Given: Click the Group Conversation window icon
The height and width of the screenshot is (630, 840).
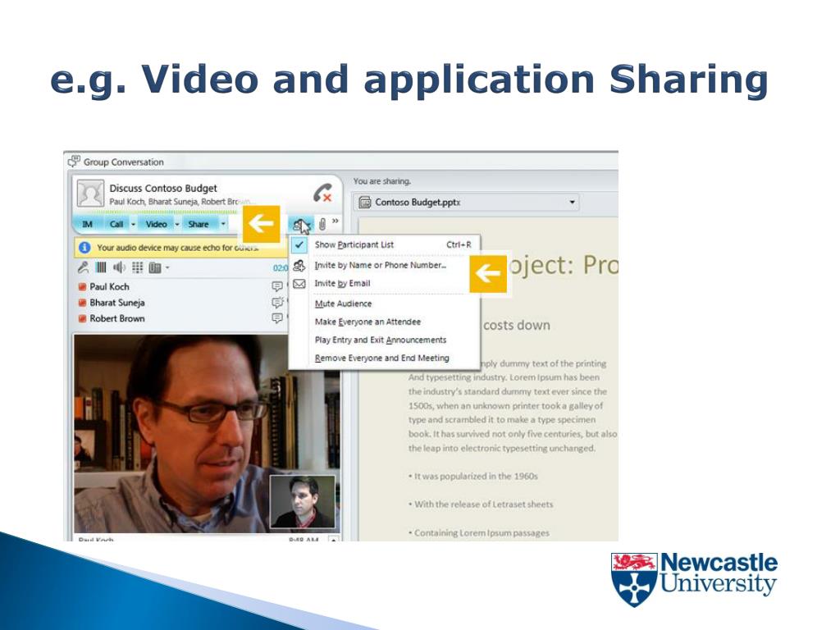Looking at the screenshot, I should tap(74, 162).
